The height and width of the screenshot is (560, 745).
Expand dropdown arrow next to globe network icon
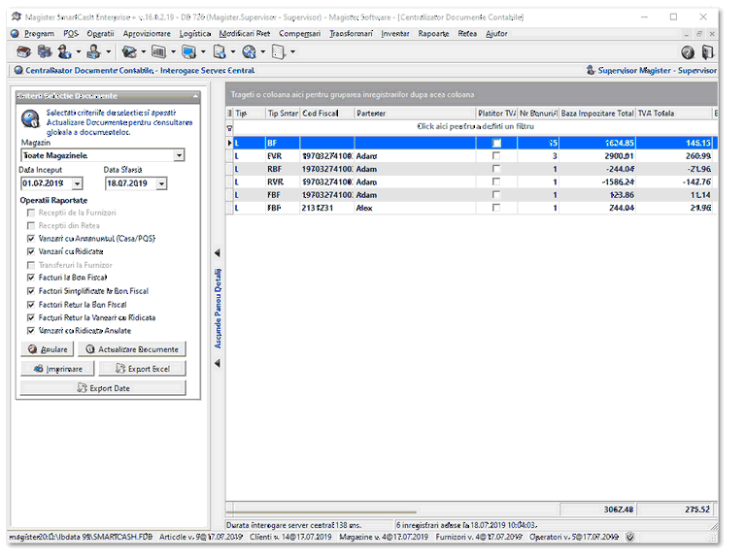coord(263,51)
